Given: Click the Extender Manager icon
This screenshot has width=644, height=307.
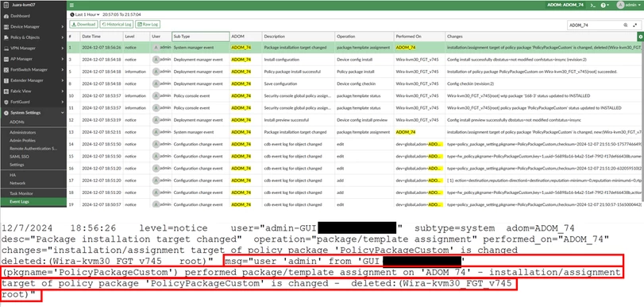Looking at the screenshot, I should click(6, 80).
